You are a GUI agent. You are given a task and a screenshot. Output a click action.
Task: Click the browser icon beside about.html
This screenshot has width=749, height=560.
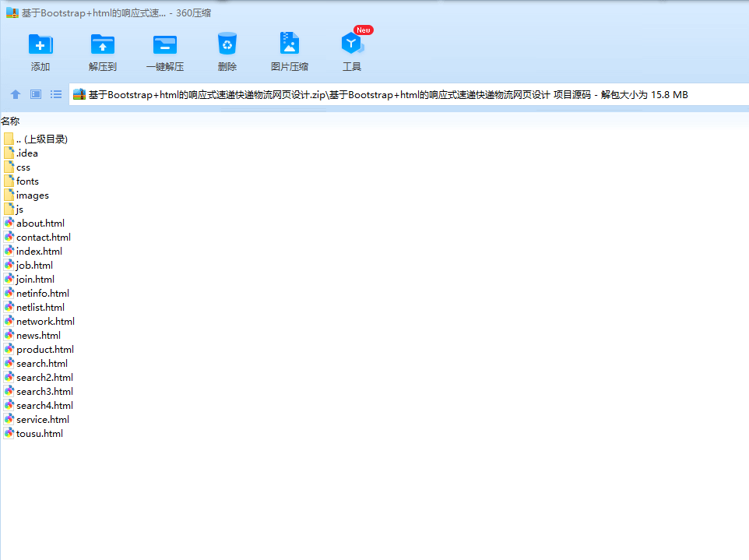click(x=9, y=223)
